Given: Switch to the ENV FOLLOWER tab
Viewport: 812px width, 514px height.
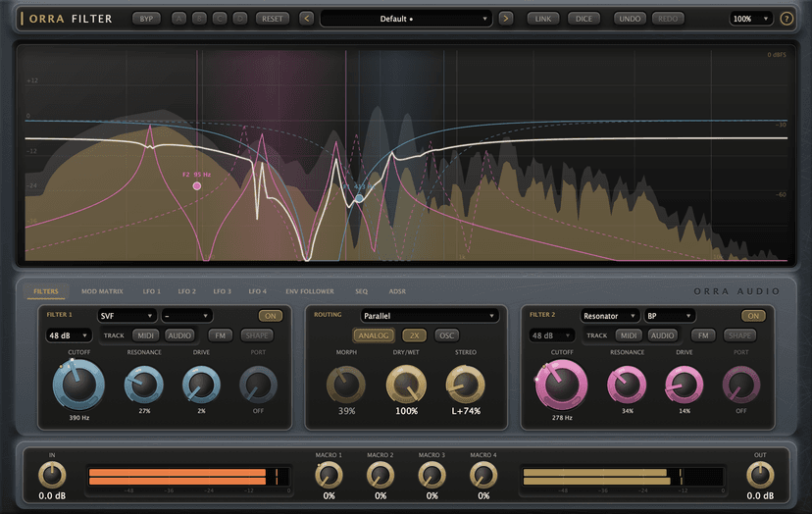Looking at the screenshot, I should 310,291.
